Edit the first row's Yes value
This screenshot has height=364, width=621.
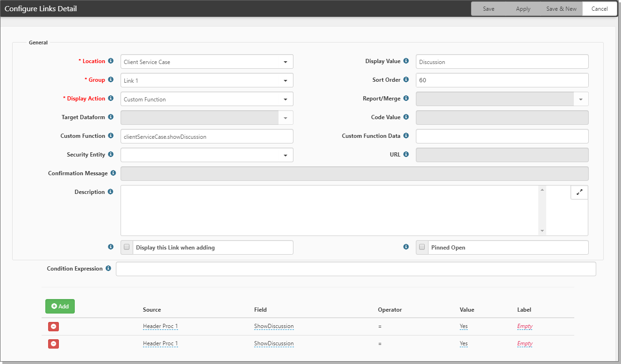point(464,327)
